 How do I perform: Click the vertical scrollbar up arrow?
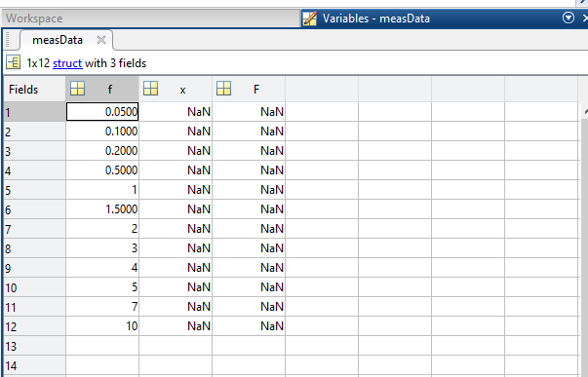(585, 112)
